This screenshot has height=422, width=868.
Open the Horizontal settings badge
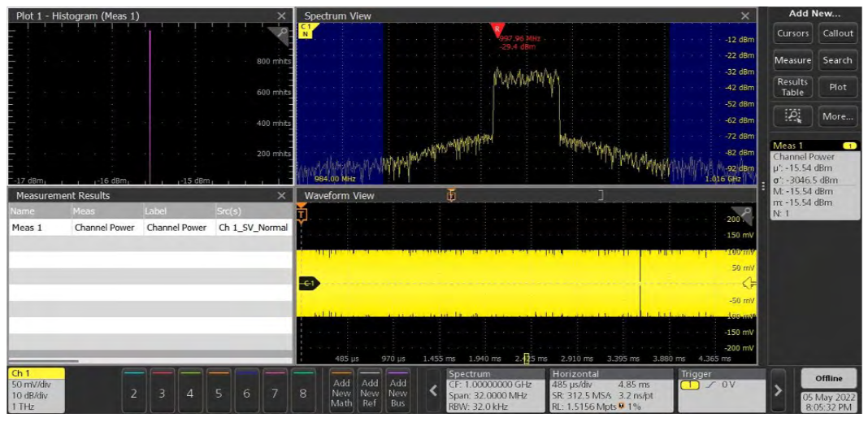(610, 390)
